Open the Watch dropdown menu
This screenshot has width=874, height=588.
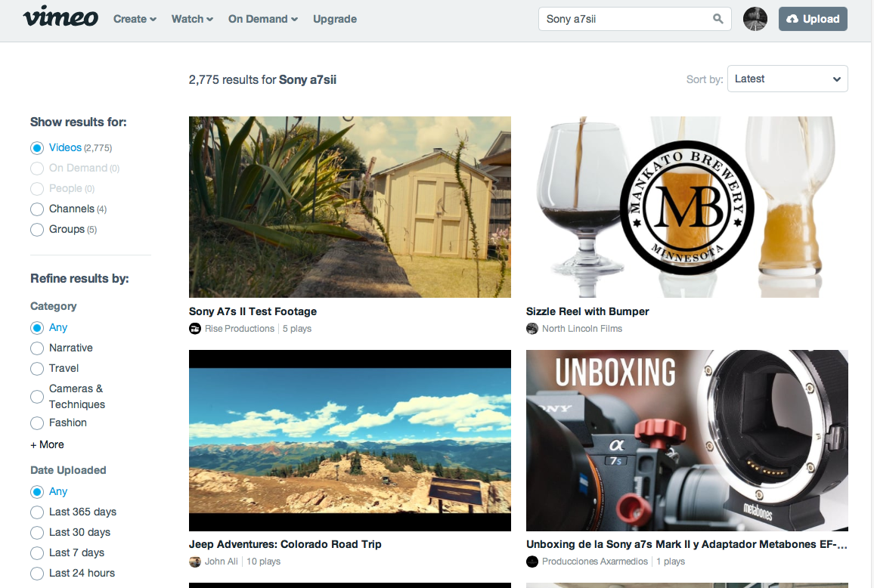pyautogui.click(x=192, y=19)
